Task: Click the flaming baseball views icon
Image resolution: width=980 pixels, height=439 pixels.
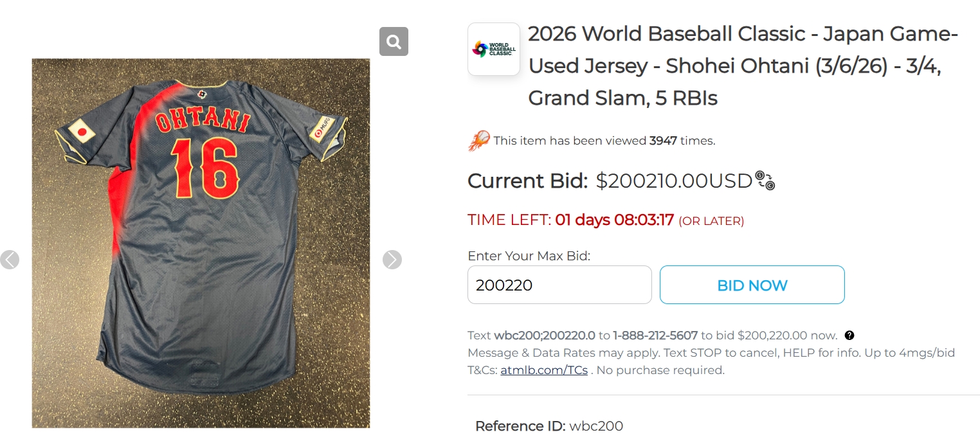Action: point(479,141)
